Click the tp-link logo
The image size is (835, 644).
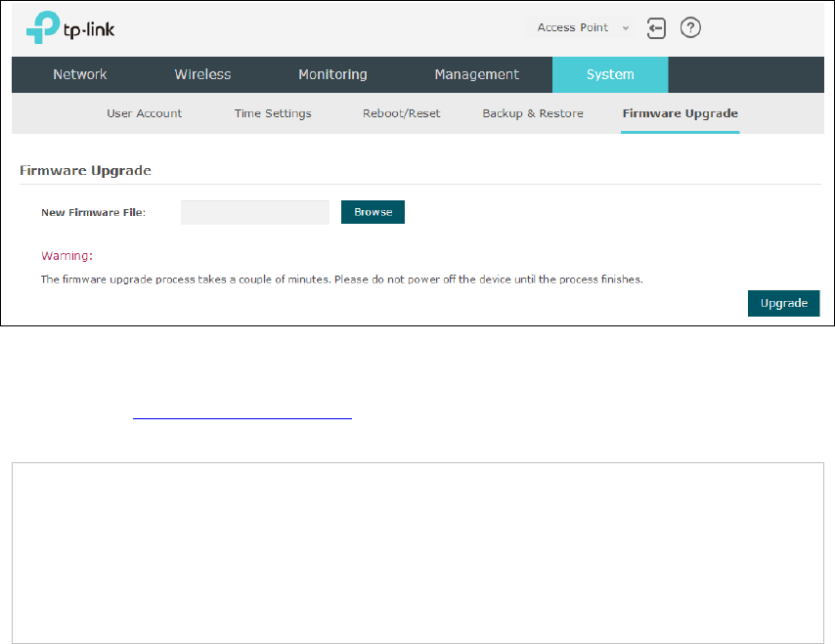point(70,27)
